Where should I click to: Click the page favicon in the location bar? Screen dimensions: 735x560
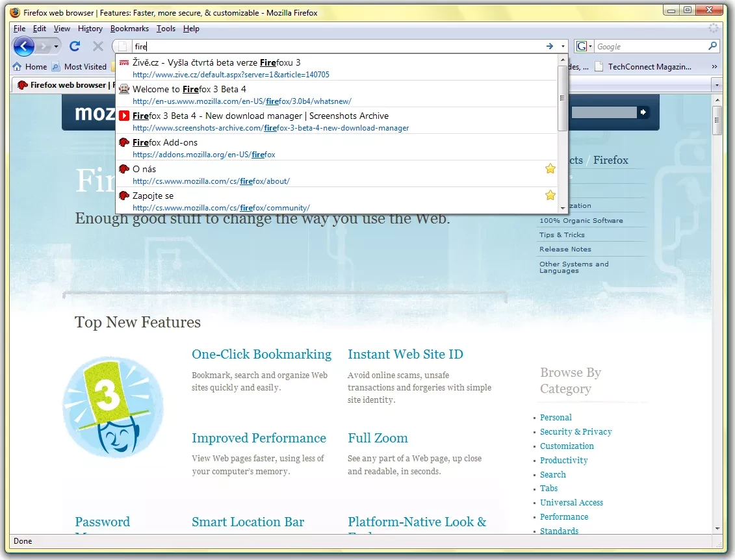(122, 46)
